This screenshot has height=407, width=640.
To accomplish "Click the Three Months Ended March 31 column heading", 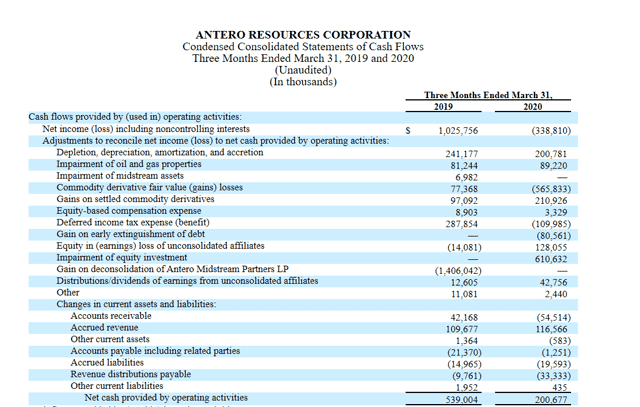I will point(489,94).
